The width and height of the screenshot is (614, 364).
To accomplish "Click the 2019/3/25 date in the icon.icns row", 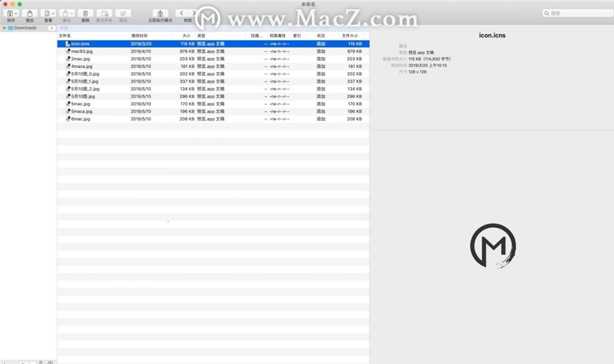I will [141, 44].
